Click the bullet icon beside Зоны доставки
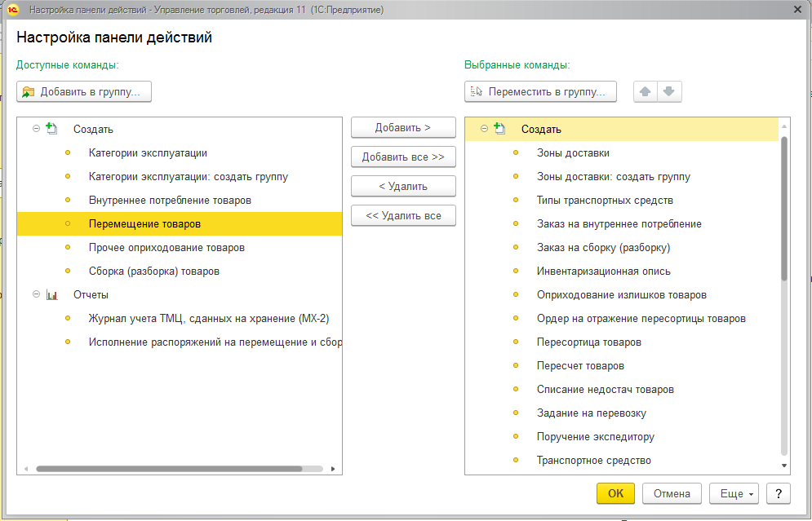The image size is (812, 521). (516, 152)
